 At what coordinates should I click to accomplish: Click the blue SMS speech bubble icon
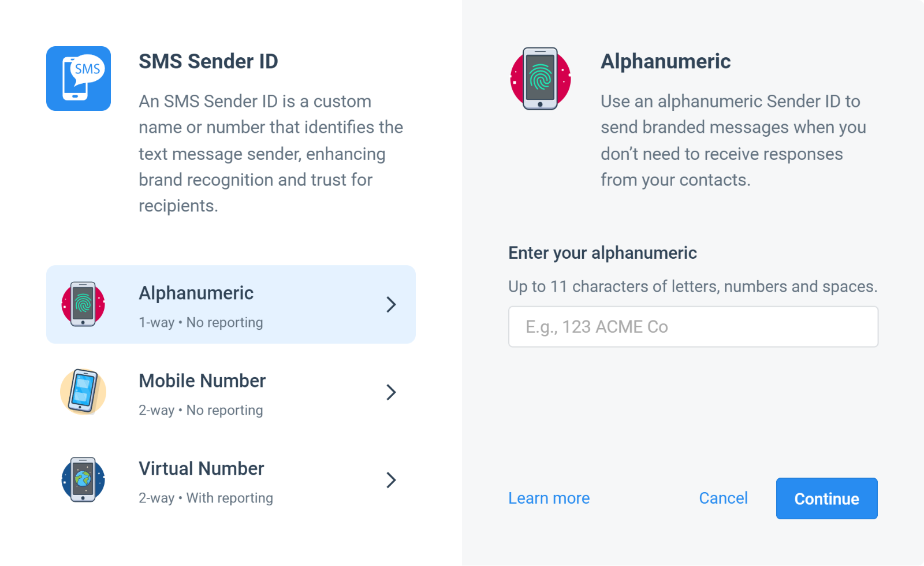click(79, 79)
